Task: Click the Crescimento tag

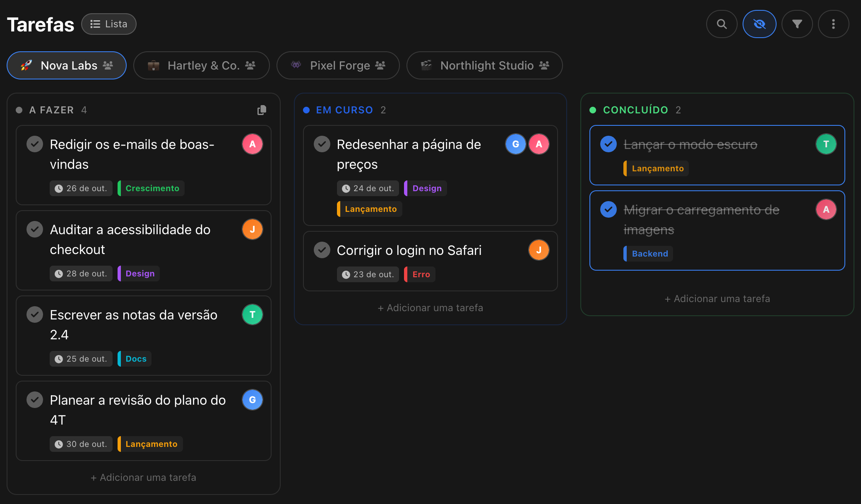Action: pyautogui.click(x=151, y=188)
